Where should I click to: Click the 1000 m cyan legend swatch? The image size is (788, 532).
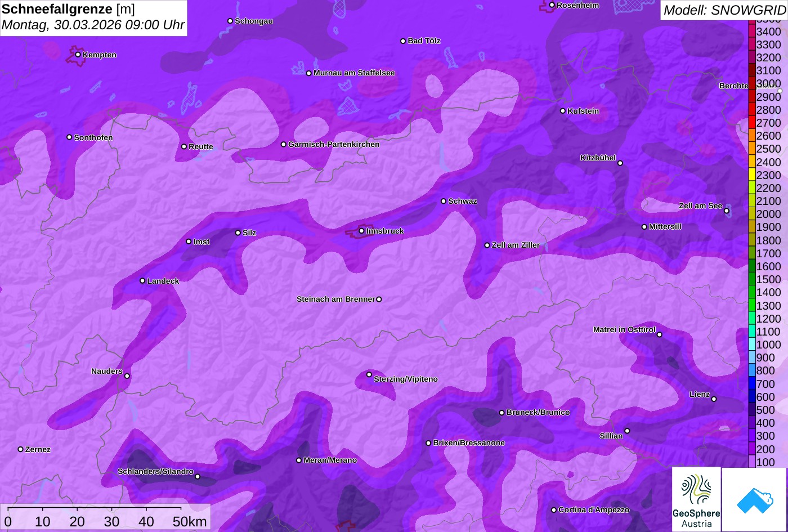751,345
